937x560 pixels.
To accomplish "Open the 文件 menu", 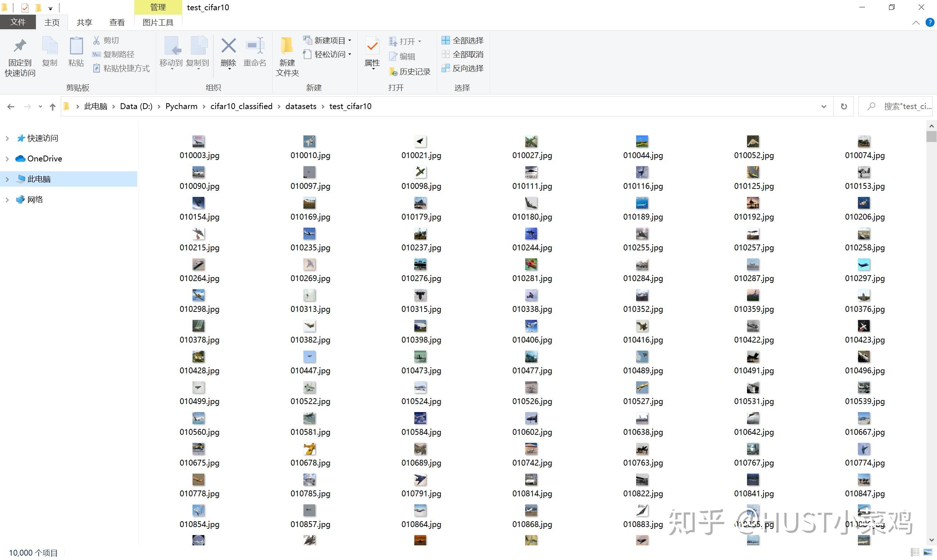I will 17,22.
